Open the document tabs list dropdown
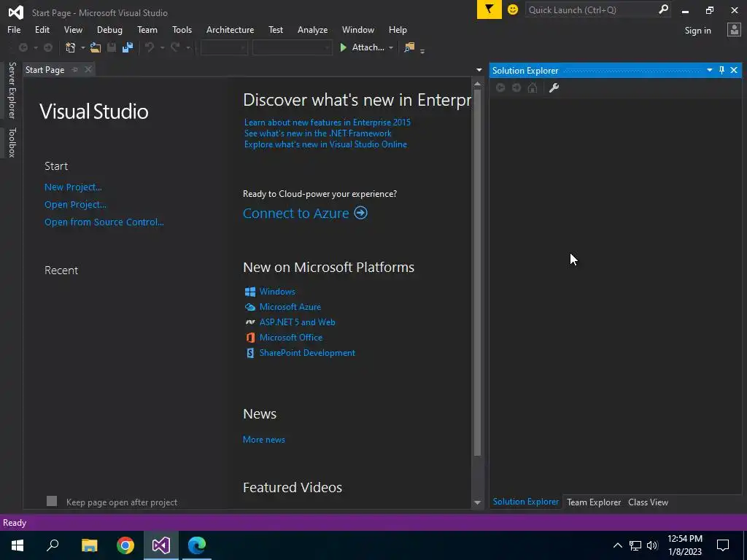The height and width of the screenshot is (560, 747). pos(479,70)
